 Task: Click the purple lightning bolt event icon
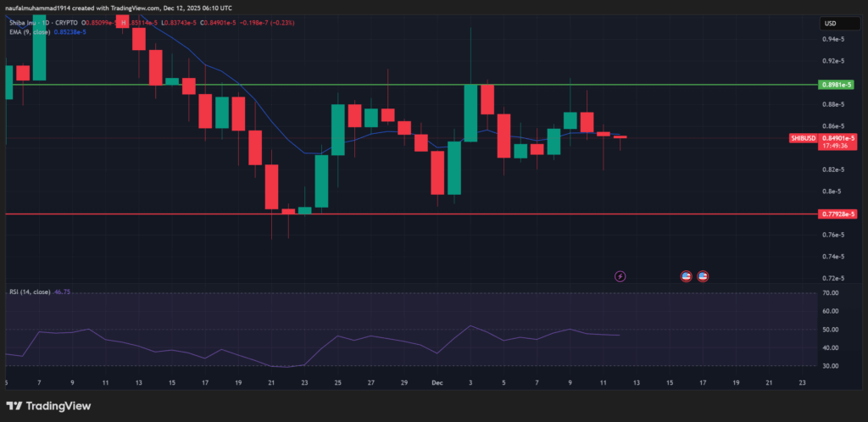coord(620,275)
